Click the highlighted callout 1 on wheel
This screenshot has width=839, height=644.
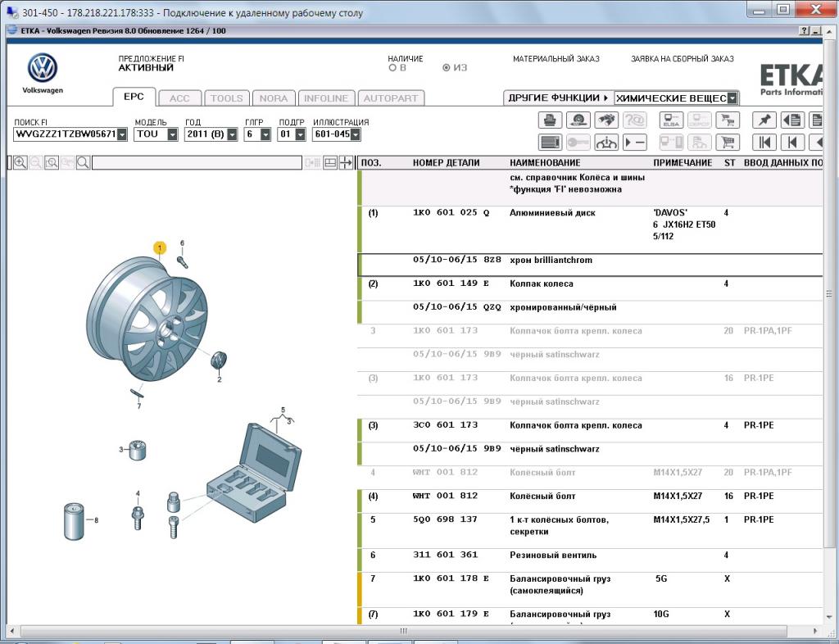(x=160, y=248)
